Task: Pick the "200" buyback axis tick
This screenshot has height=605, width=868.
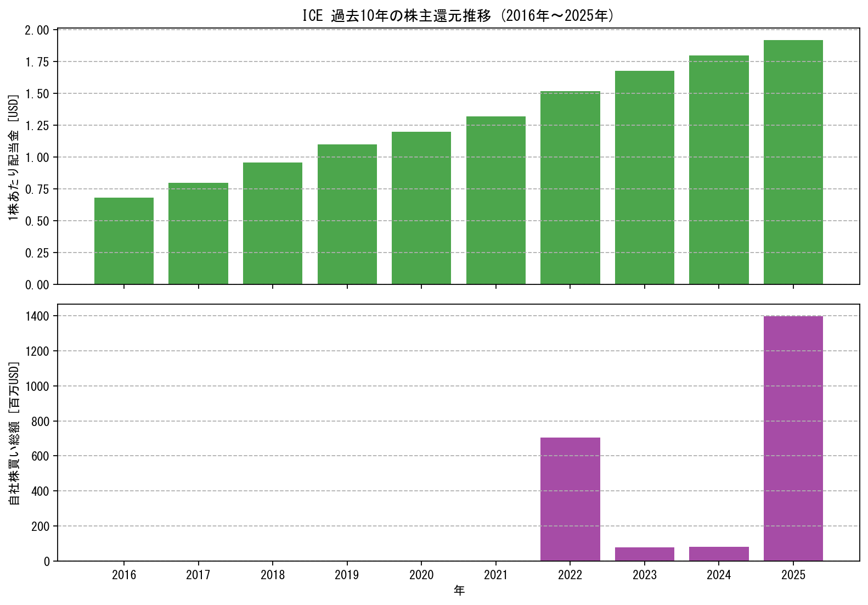Action: click(41, 526)
